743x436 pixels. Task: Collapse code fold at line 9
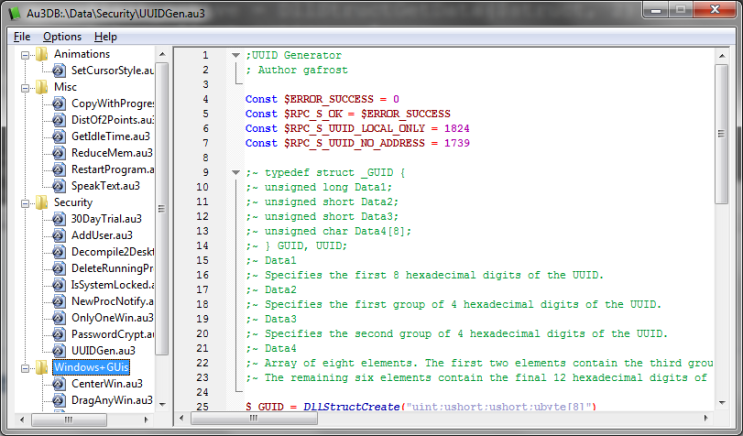click(x=236, y=173)
